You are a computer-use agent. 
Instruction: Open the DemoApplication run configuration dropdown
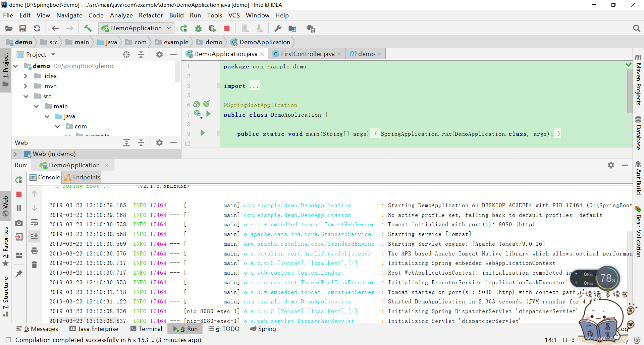(136, 28)
